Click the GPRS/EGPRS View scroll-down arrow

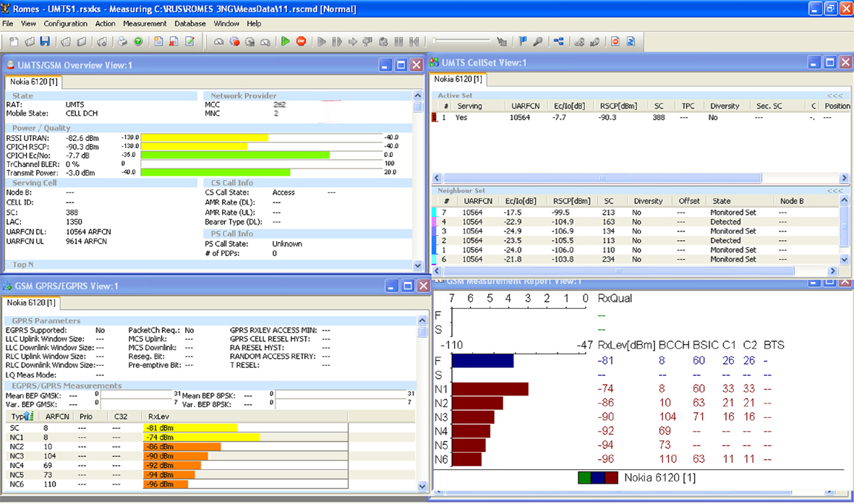pyautogui.click(x=422, y=486)
